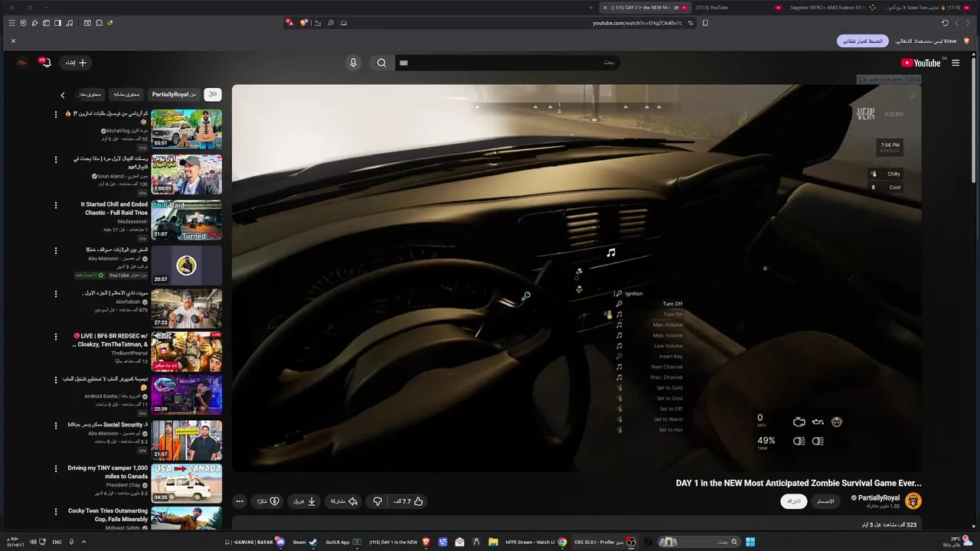Screen dimensions: 980x551
Task: Subscribe to PartiallyRoyal via white button
Action: (794, 501)
